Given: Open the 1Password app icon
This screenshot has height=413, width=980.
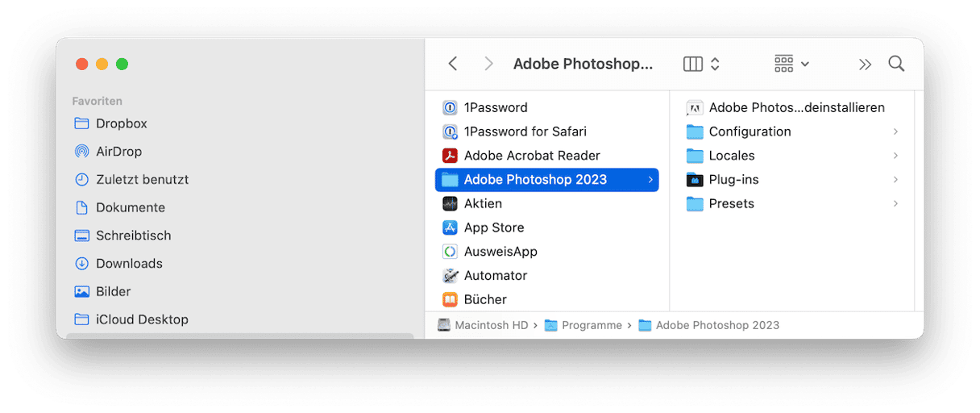Looking at the screenshot, I should [x=451, y=107].
